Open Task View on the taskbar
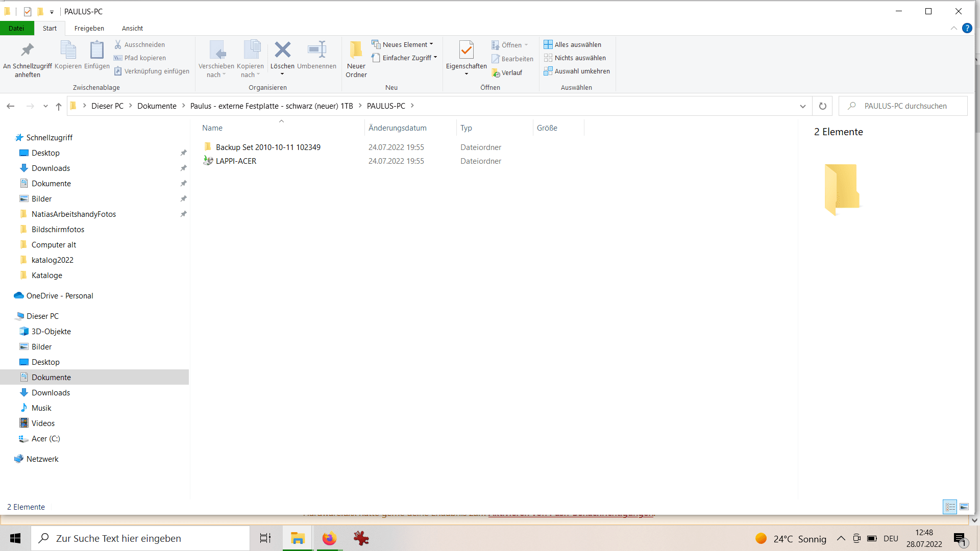 (x=265, y=538)
